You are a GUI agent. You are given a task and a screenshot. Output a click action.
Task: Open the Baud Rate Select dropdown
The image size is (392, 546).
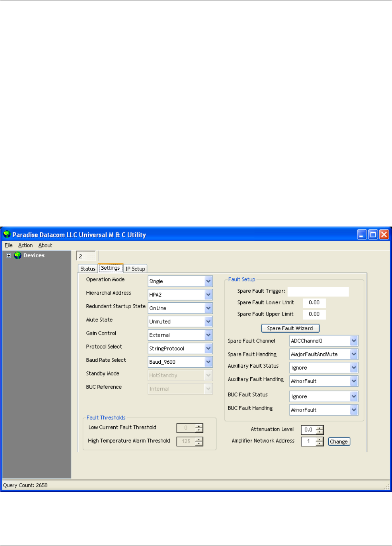[208, 362]
